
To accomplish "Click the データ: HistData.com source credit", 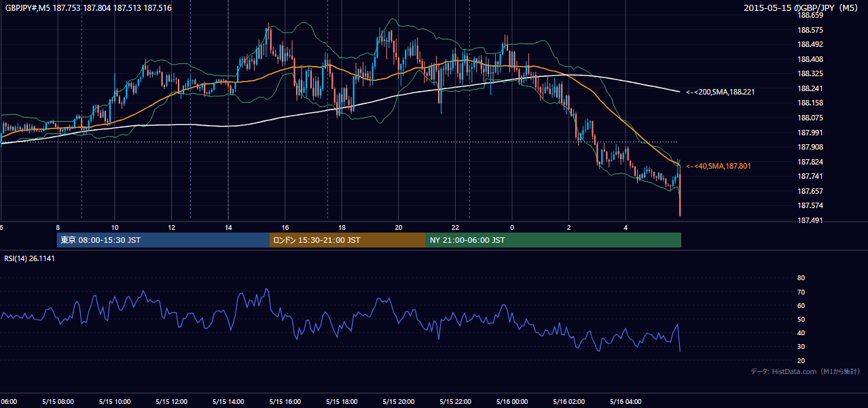I will click(806, 371).
